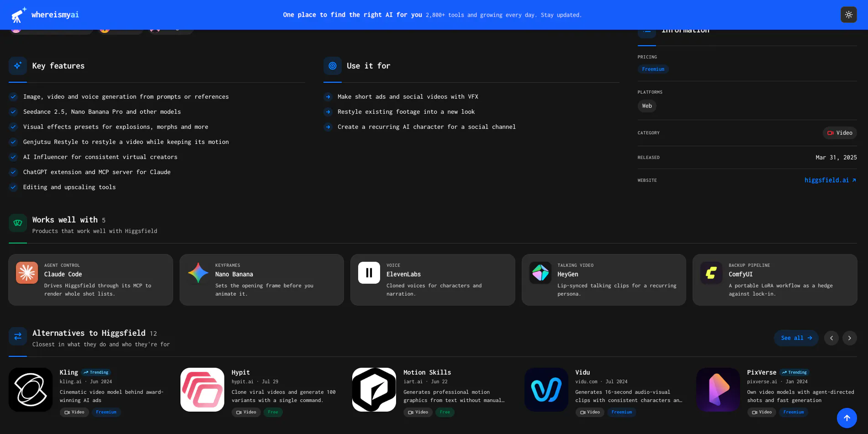This screenshot has width=868, height=434.
Task: Click See all alternatives button
Action: click(796, 338)
